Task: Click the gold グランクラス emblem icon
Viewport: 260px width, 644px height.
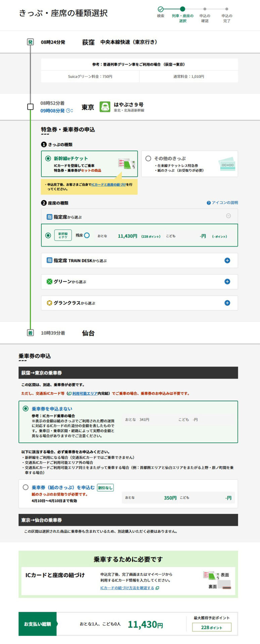Action: (x=49, y=303)
